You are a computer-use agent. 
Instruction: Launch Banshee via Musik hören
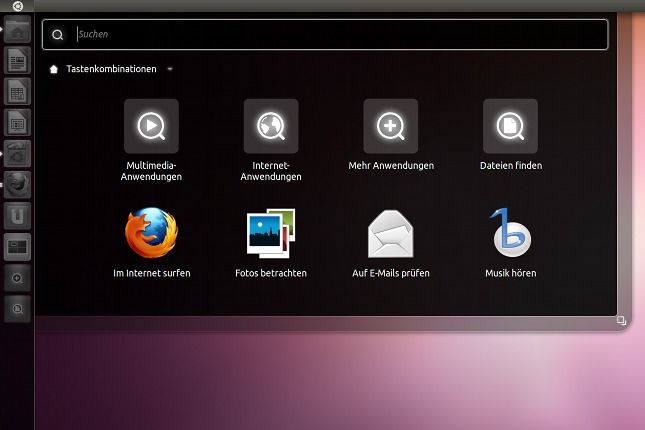point(510,233)
